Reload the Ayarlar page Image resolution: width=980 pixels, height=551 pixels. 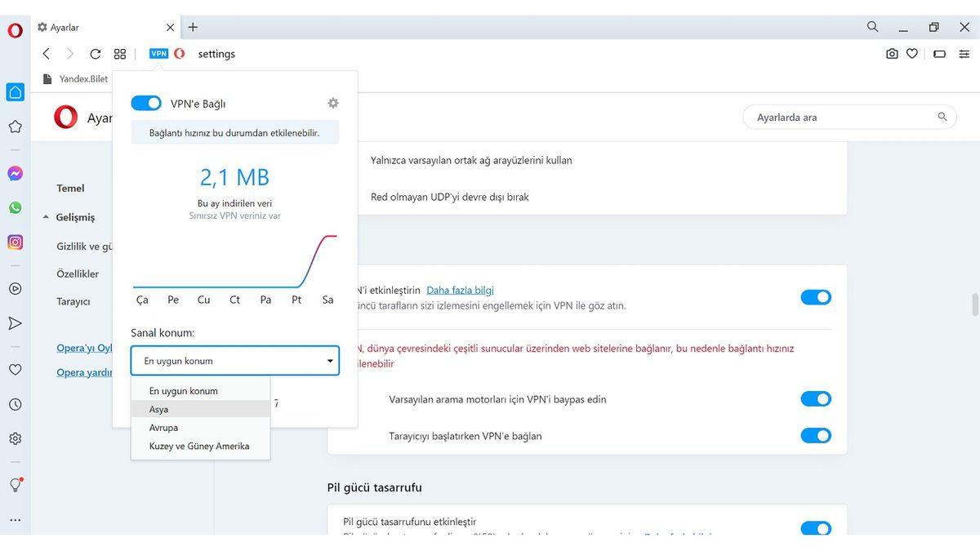pos(95,54)
